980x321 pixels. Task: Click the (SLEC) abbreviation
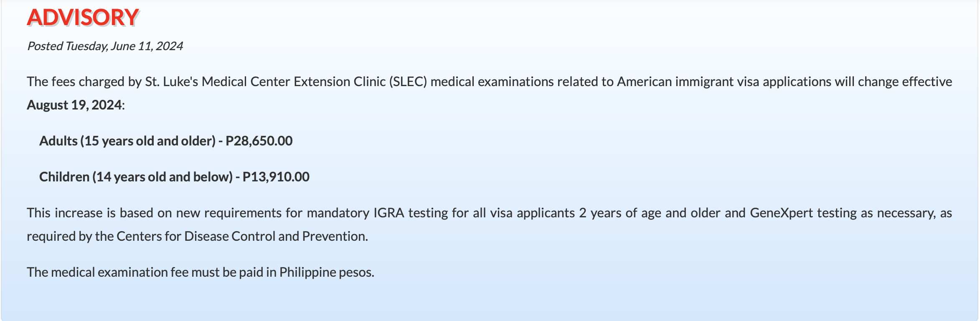(x=408, y=82)
